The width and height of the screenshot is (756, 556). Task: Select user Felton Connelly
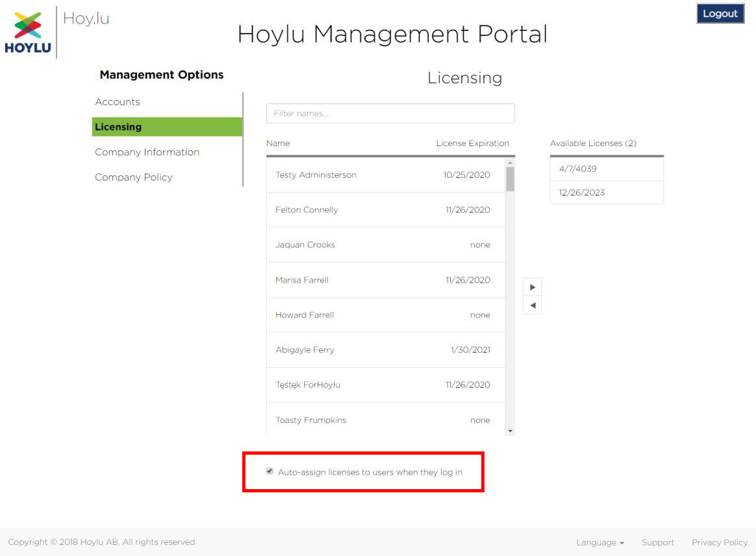386,210
